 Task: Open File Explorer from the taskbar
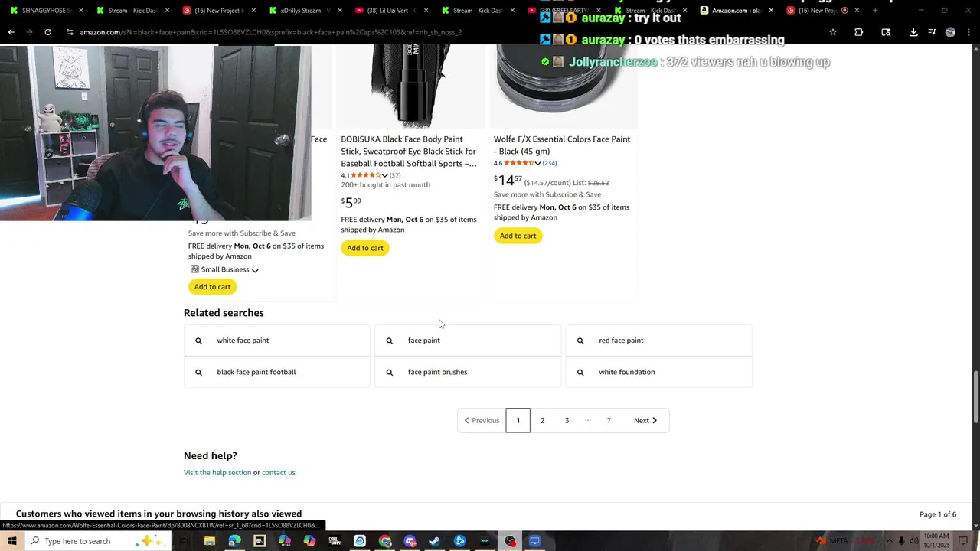209,541
